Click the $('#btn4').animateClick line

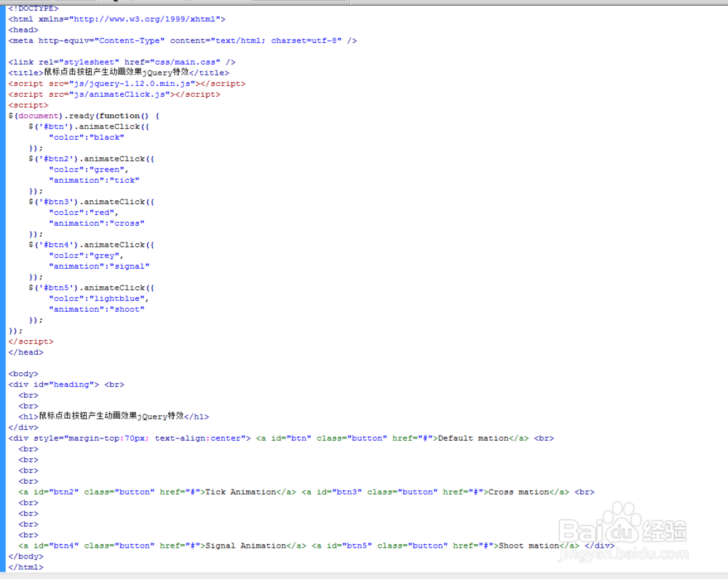click(92, 245)
